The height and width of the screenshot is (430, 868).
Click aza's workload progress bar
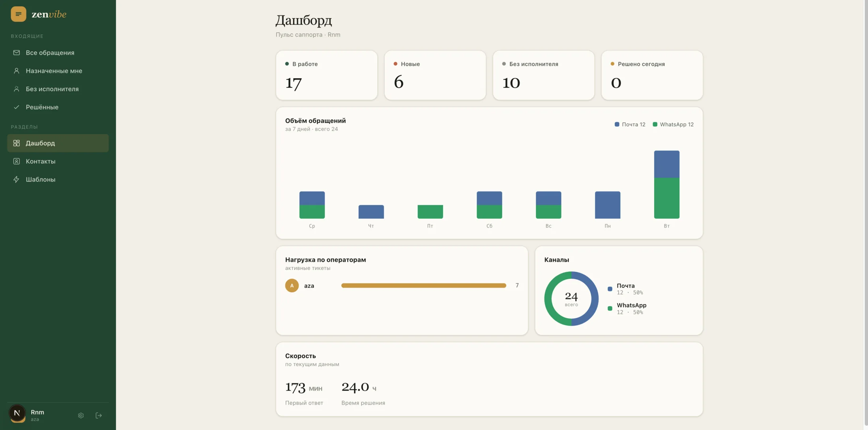point(424,285)
